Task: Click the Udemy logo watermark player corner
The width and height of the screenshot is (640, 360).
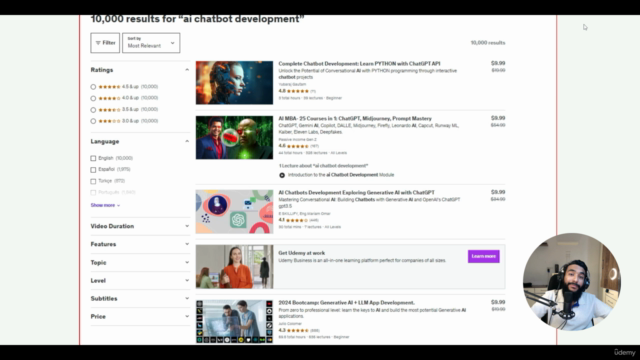Action: click(624, 352)
